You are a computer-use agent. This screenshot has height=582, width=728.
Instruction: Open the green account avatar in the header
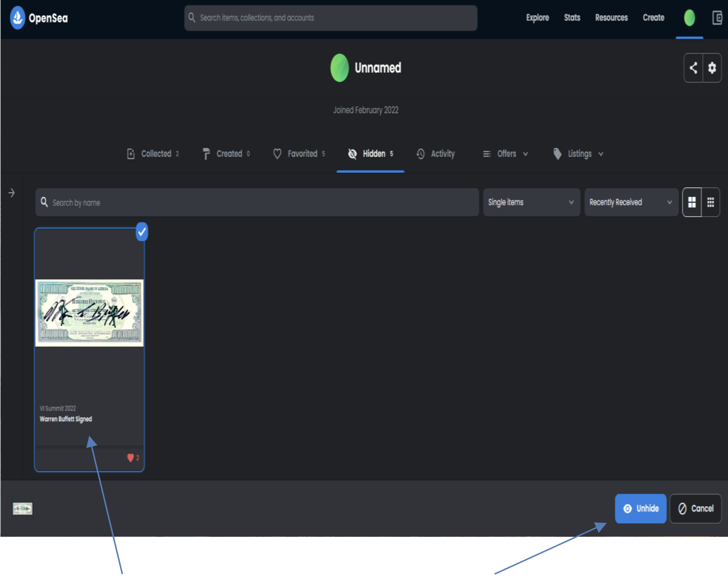(689, 18)
